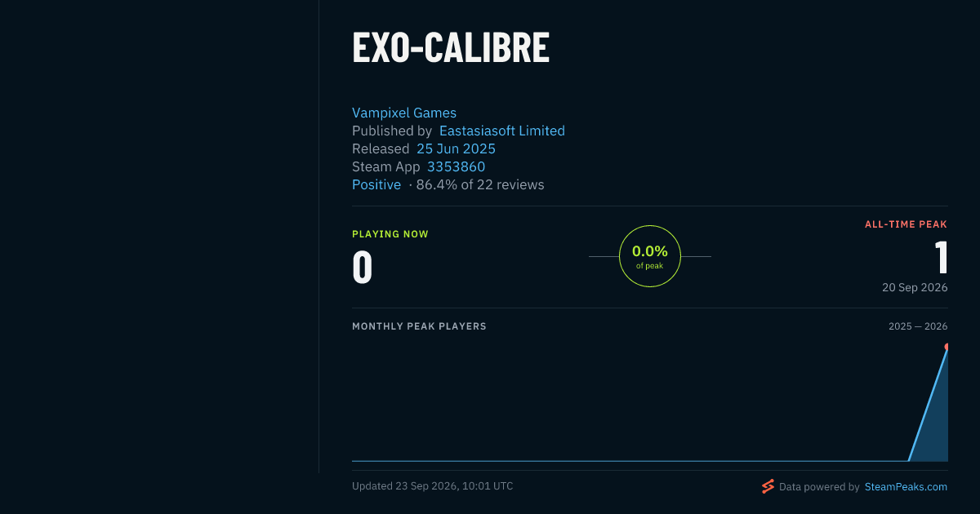Click the Positive review rating link
The height and width of the screenshot is (514, 980).
pyautogui.click(x=376, y=184)
